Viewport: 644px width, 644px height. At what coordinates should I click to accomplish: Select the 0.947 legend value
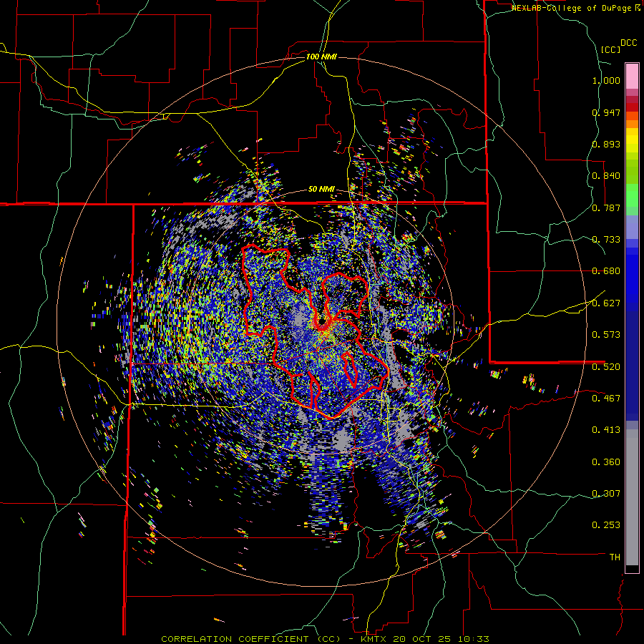[606, 112]
